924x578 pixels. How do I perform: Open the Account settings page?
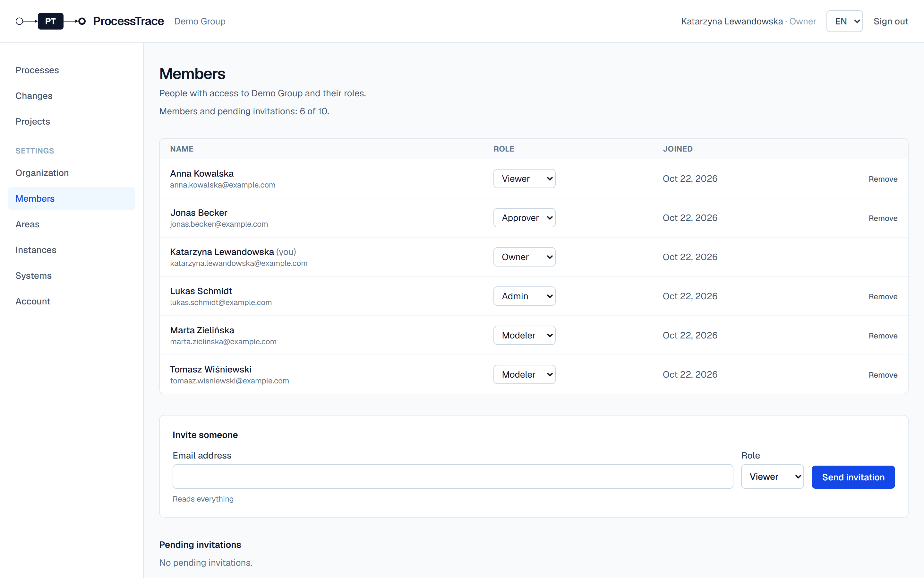pyautogui.click(x=72, y=301)
